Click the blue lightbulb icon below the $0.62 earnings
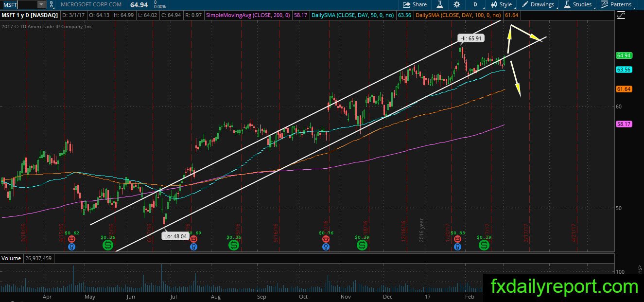Screen dimensions: 644x302 pos(72,247)
